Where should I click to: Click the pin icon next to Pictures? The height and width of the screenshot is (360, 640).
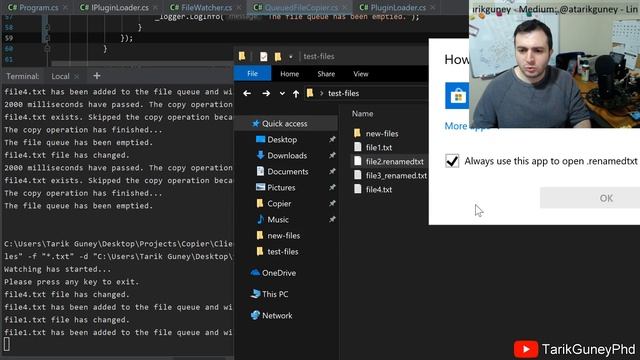(332, 187)
